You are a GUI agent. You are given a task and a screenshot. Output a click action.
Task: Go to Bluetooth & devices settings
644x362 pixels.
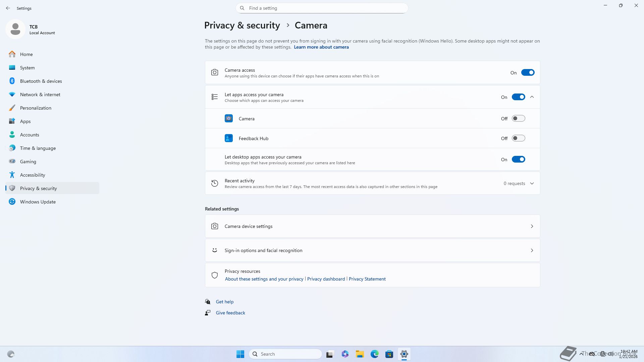pos(41,81)
